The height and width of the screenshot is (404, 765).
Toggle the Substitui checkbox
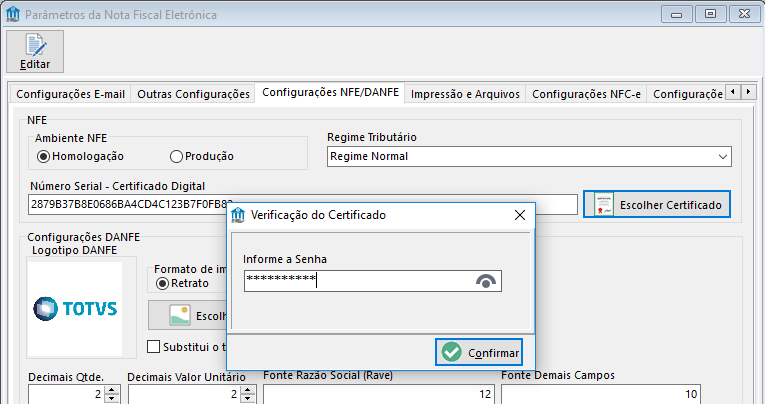pyautogui.click(x=154, y=347)
